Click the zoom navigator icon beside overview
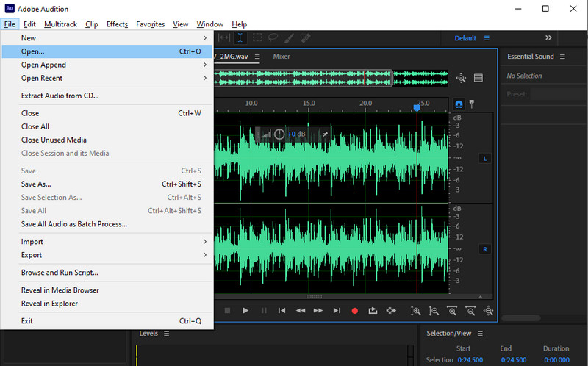This screenshot has width=588, height=366. (461, 78)
